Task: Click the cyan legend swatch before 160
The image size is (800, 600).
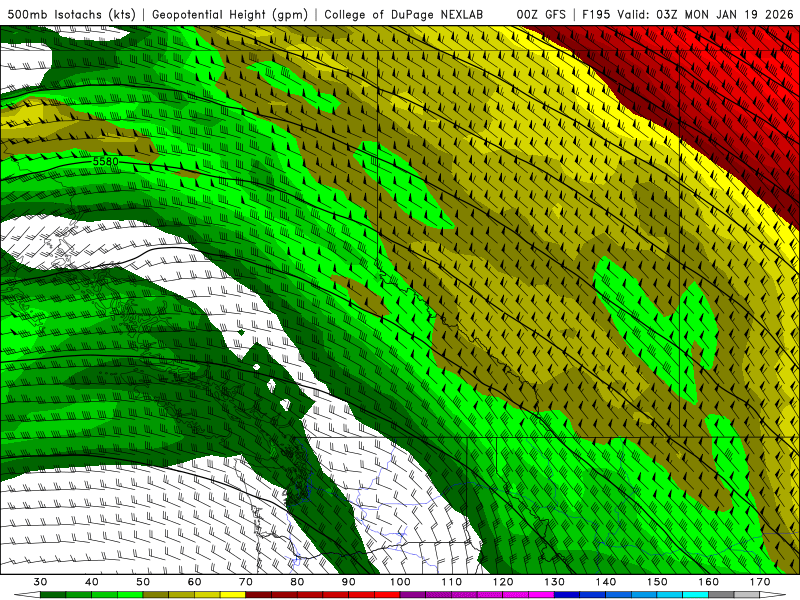Action: [696, 595]
